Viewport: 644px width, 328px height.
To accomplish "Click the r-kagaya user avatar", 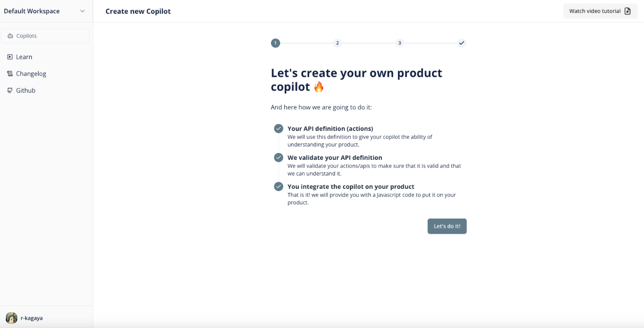I will pyautogui.click(x=11, y=318).
